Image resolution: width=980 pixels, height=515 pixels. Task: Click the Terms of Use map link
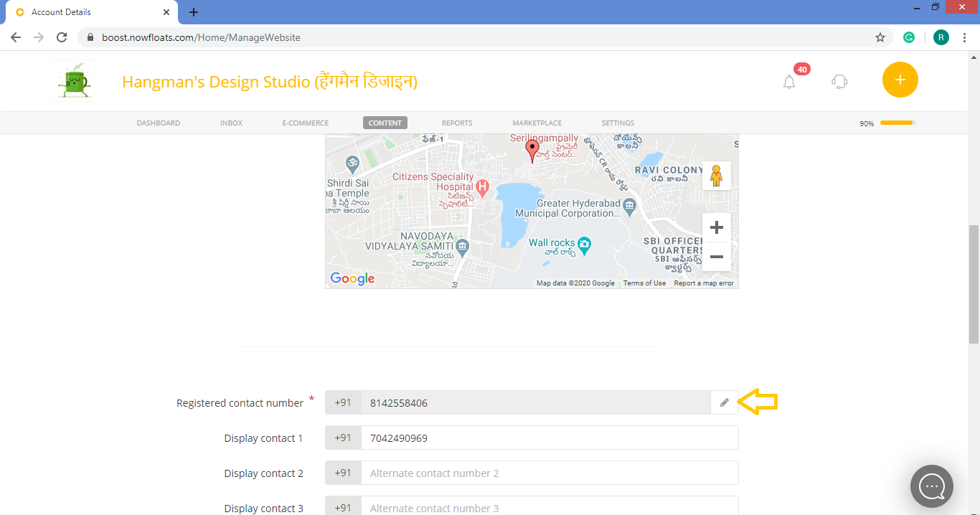point(644,283)
